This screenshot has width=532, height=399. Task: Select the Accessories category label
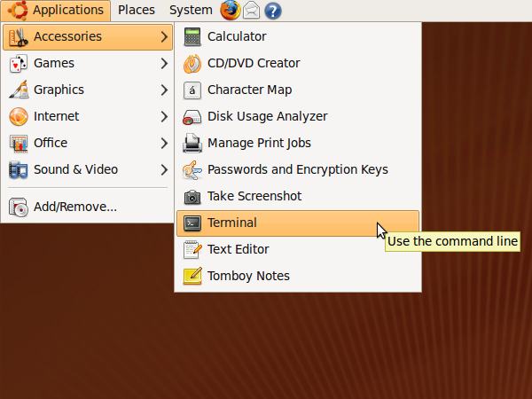point(68,36)
